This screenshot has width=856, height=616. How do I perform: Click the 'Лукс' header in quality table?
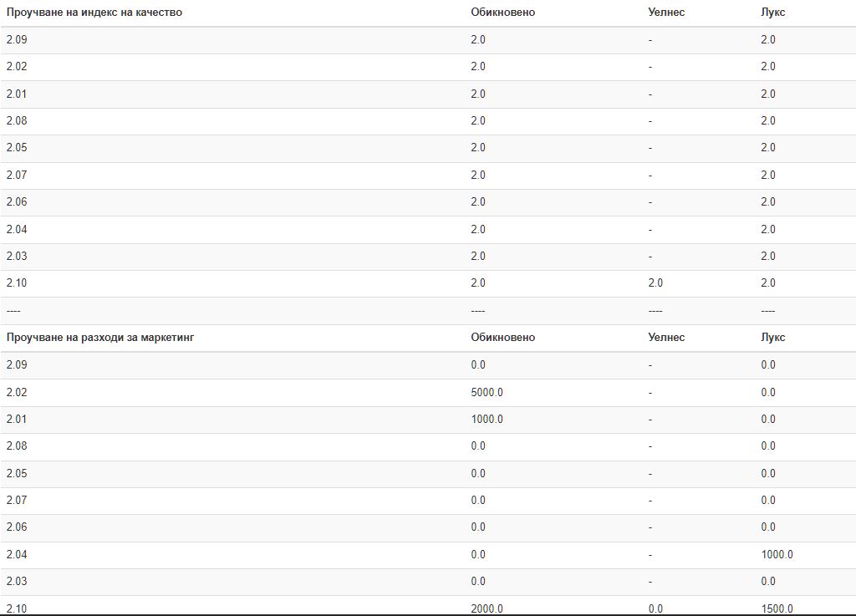(773, 12)
